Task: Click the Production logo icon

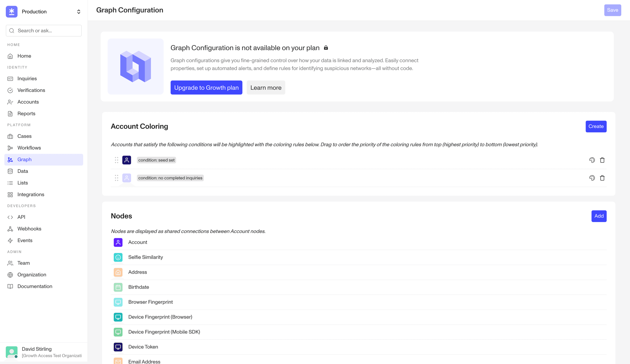Action: pos(11,11)
